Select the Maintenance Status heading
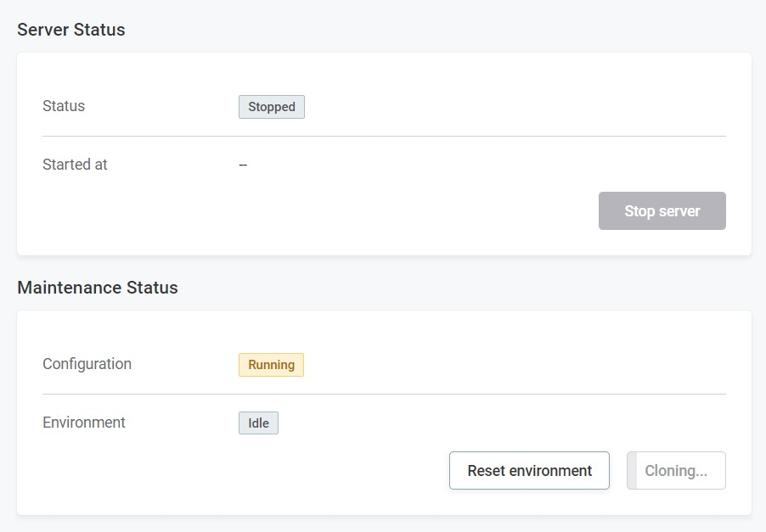The image size is (766, 532). tap(98, 288)
